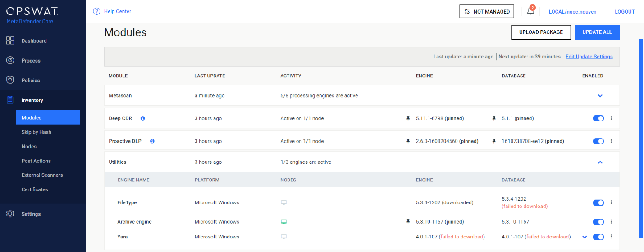Toggle the Yara engine switch

(598, 237)
